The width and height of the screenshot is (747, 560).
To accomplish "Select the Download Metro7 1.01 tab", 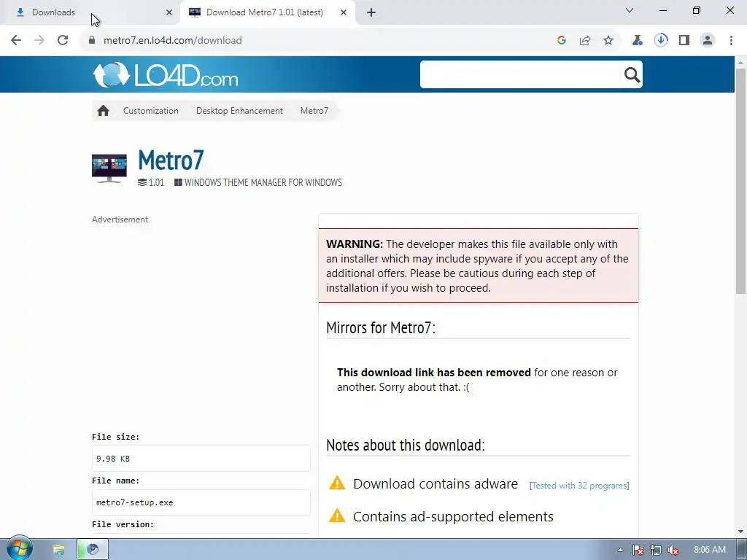I will (x=264, y=12).
